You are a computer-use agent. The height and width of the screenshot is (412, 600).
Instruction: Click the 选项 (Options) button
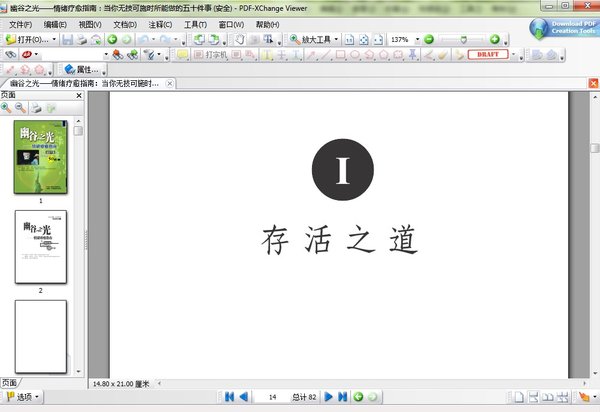point(22,397)
